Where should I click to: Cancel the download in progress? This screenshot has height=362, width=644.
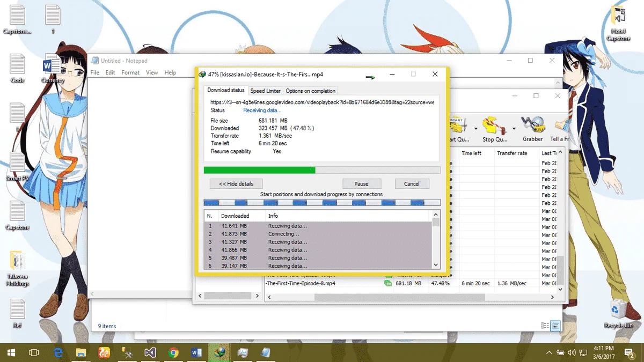click(412, 183)
